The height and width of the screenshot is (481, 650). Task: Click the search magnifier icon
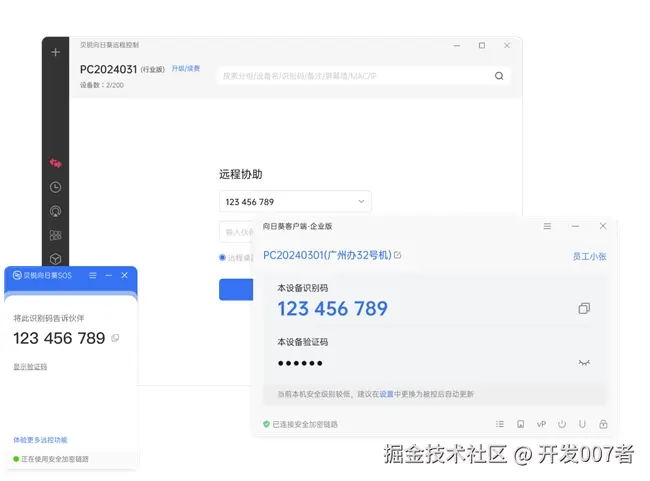499,76
